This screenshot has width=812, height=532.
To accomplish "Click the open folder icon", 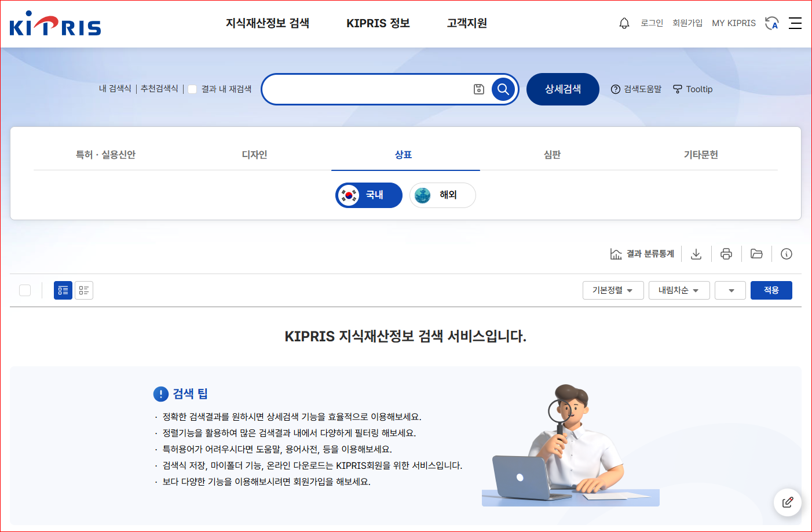I will click(756, 254).
